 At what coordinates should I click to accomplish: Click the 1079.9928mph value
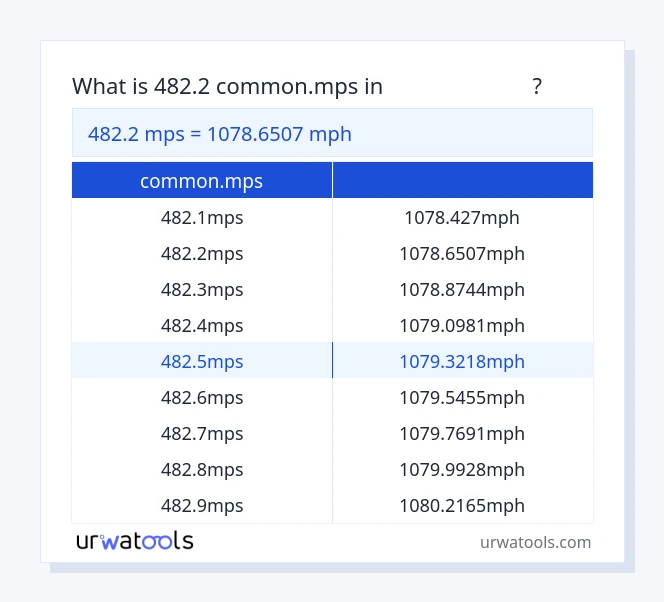pos(462,469)
